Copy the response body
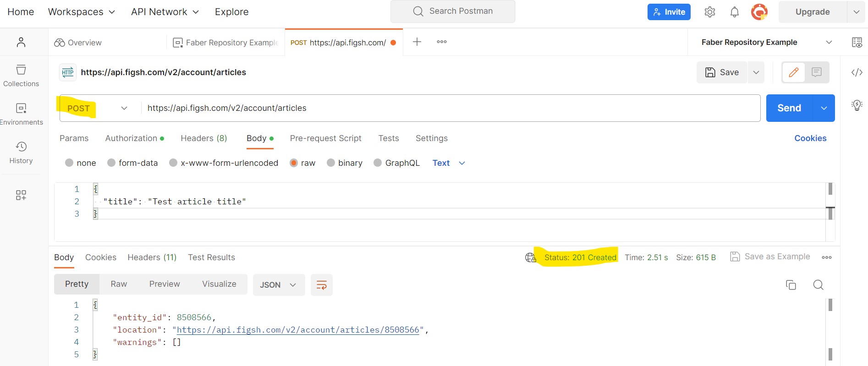The image size is (868, 366). [x=791, y=285]
